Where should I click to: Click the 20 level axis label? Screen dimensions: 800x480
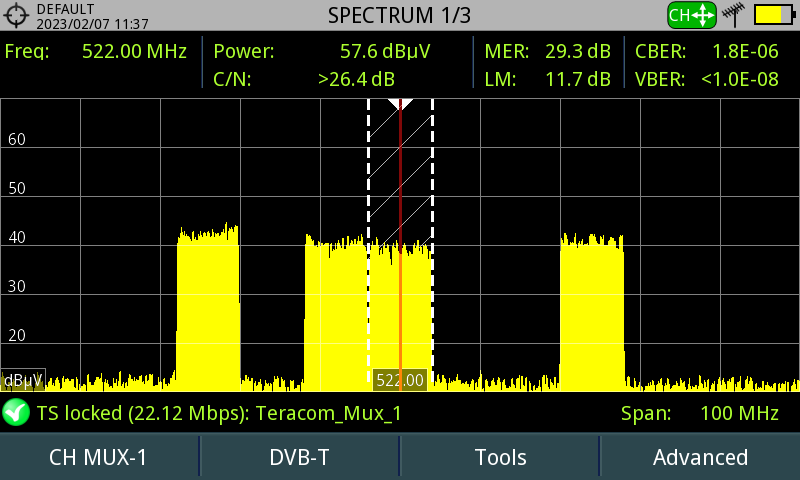(17, 335)
